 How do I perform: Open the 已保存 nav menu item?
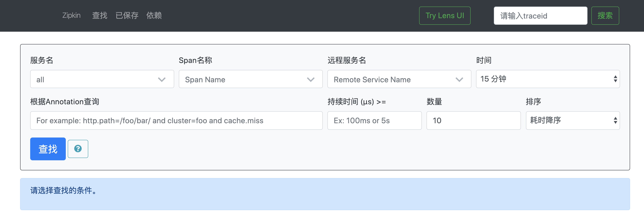point(127,15)
